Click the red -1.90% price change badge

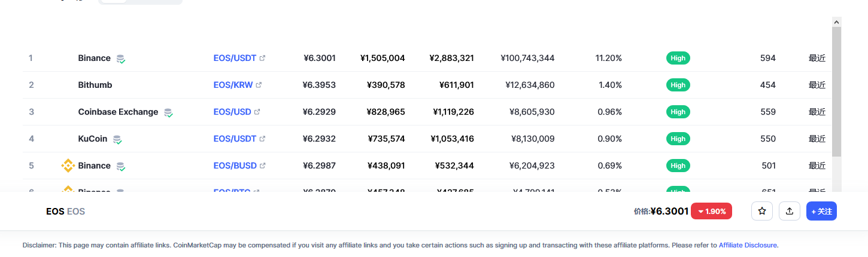point(711,211)
